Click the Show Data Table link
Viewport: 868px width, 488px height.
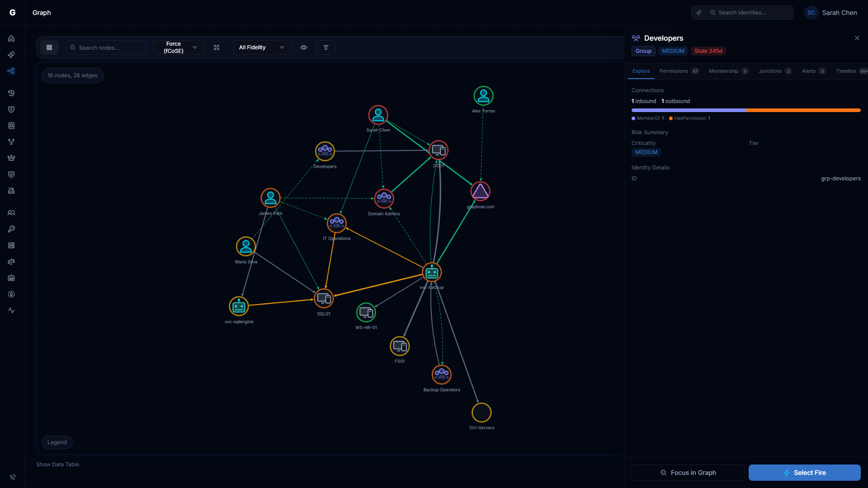57,465
